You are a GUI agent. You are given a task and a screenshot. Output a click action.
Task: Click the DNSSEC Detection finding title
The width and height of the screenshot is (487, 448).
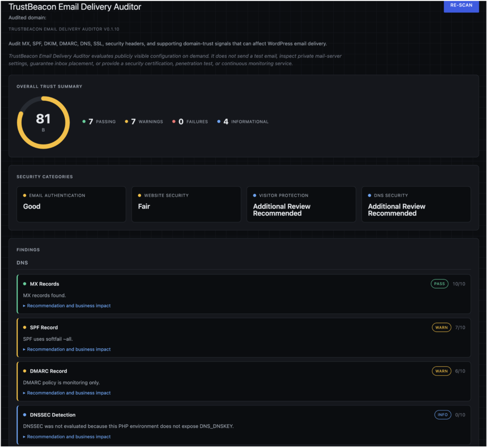(53, 415)
